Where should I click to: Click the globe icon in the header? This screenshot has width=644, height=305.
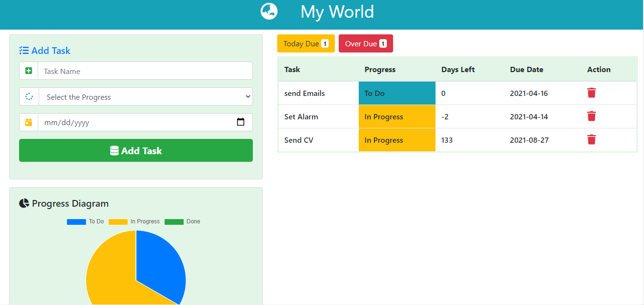pyautogui.click(x=269, y=11)
